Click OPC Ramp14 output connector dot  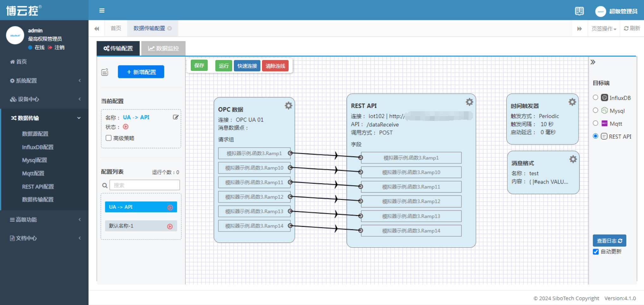click(x=290, y=226)
